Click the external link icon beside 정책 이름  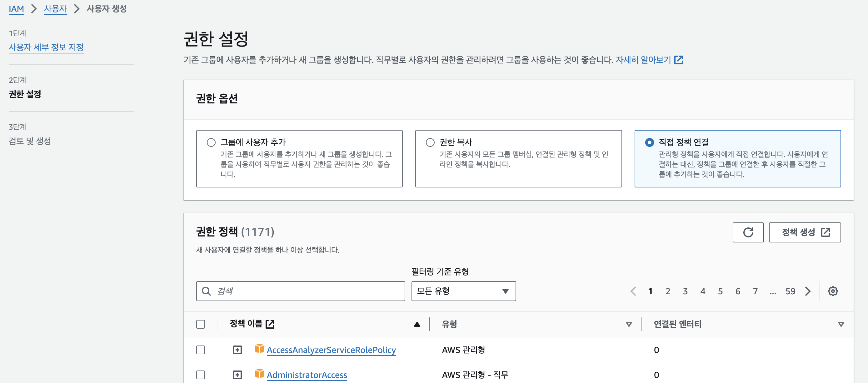click(x=270, y=324)
